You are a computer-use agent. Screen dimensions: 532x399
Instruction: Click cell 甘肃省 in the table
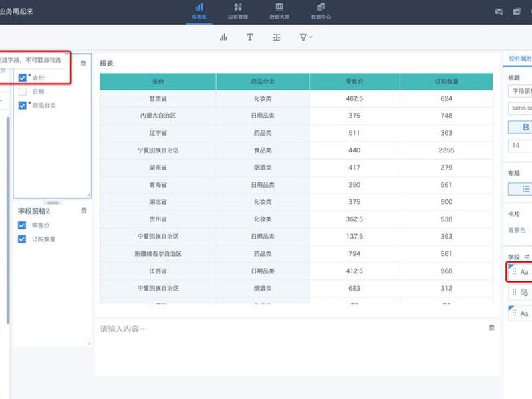tap(158, 98)
